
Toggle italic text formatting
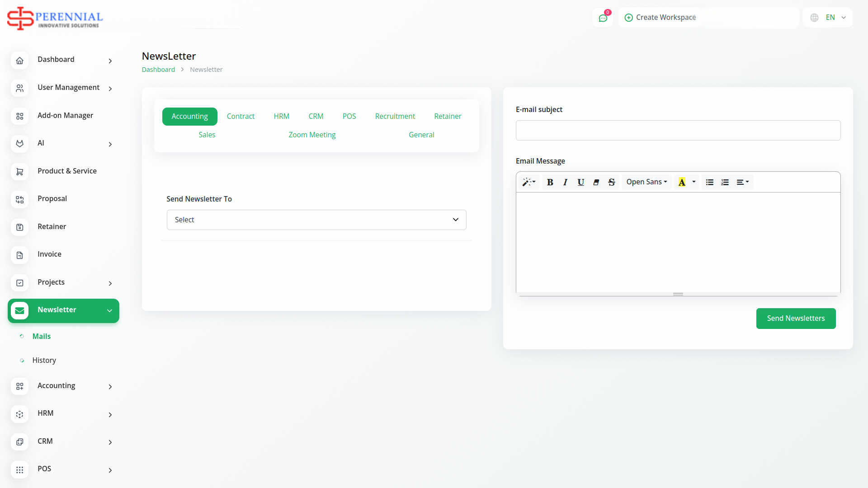click(565, 182)
